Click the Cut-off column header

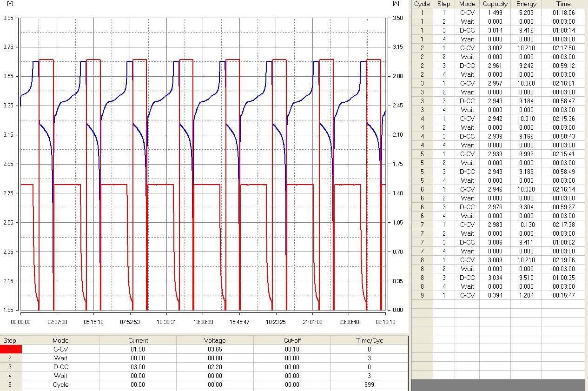coord(292,340)
